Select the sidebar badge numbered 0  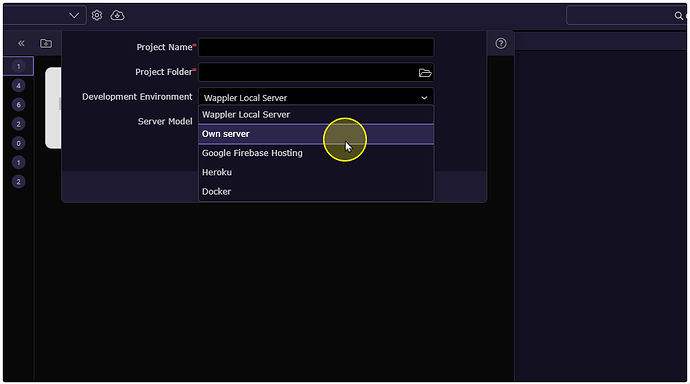coord(18,143)
